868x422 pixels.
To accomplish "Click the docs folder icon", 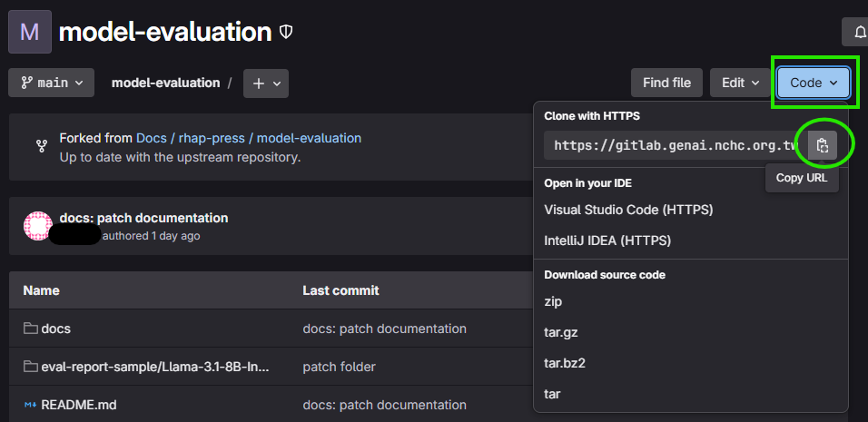I will (30, 329).
